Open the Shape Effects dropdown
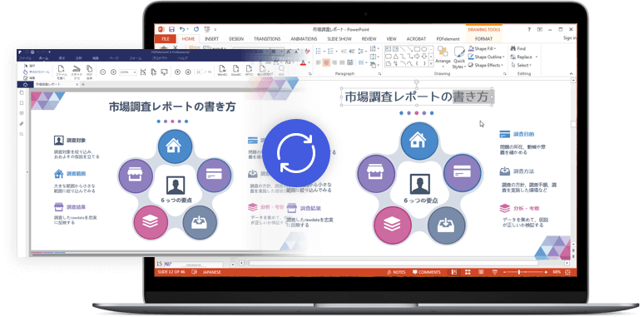This screenshot has height=317, width=644. click(x=485, y=65)
